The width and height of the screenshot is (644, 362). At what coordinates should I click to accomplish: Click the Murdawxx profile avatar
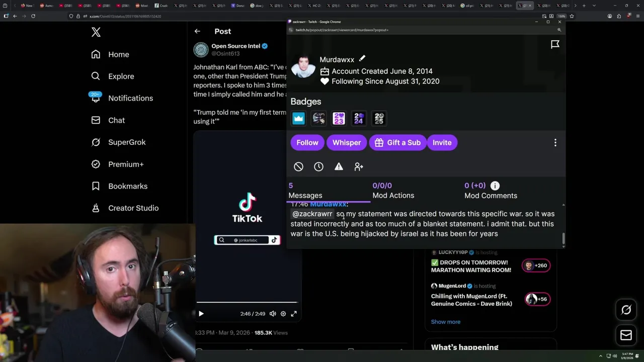(303, 66)
